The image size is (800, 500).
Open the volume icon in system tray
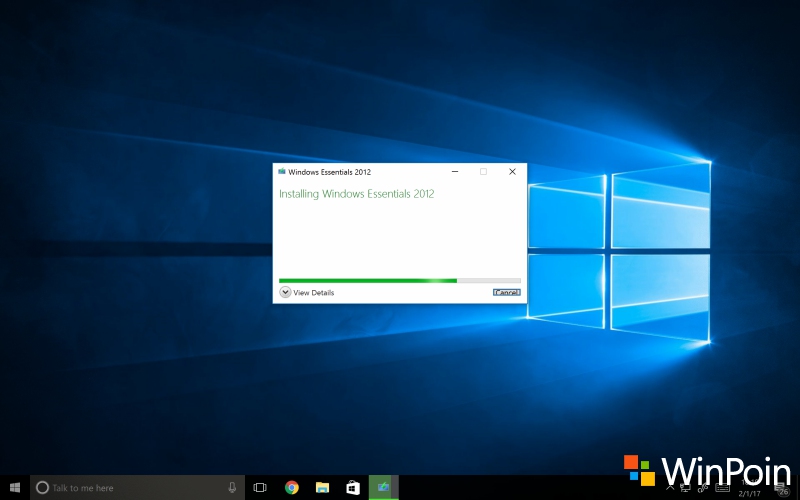tap(703, 488)
